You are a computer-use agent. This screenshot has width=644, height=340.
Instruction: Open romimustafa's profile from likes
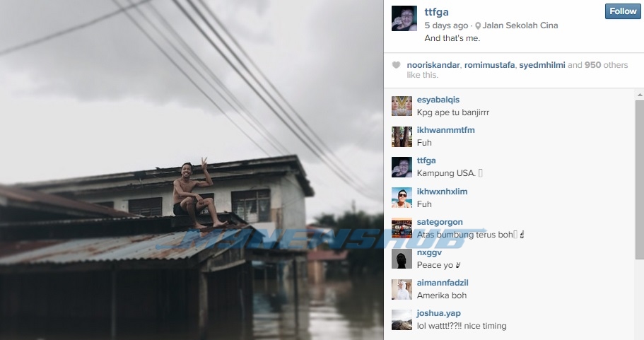pyautogui.click(x=489, y=65)
